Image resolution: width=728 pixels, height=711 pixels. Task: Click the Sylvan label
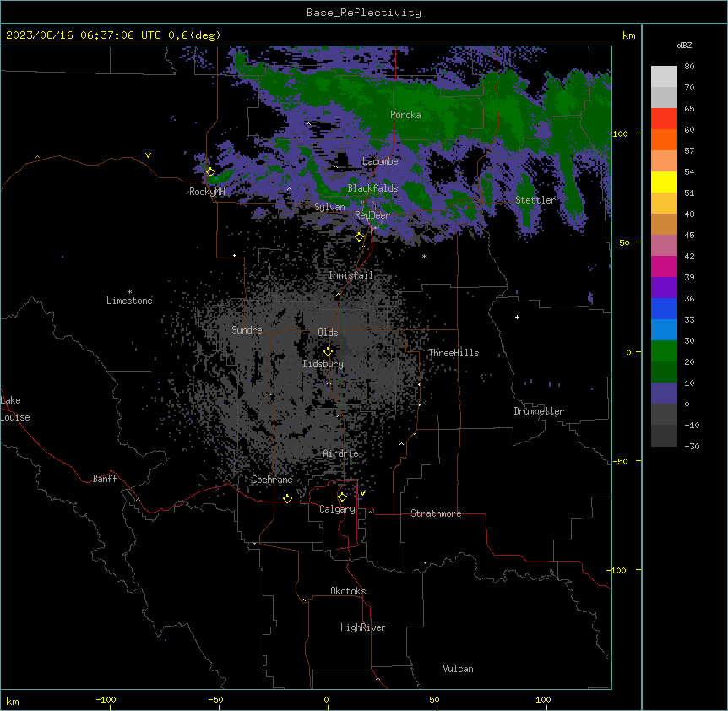(329, 207)
